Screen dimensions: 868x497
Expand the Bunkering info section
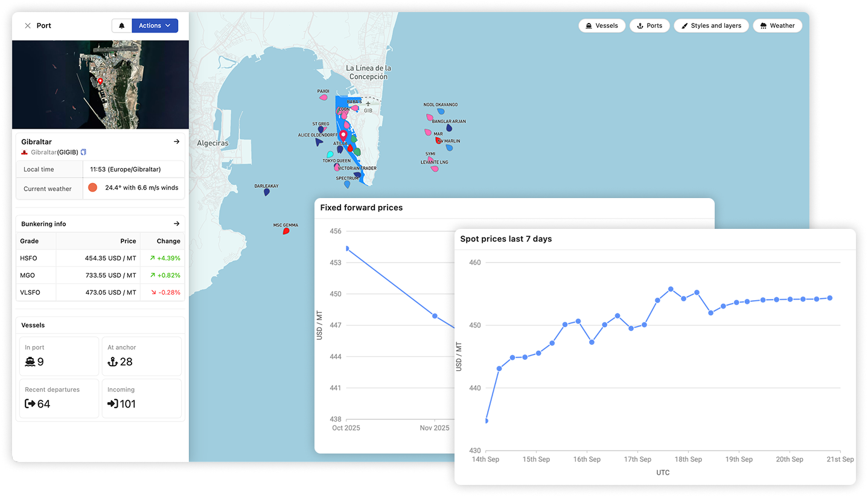click(x=176, y=223)
